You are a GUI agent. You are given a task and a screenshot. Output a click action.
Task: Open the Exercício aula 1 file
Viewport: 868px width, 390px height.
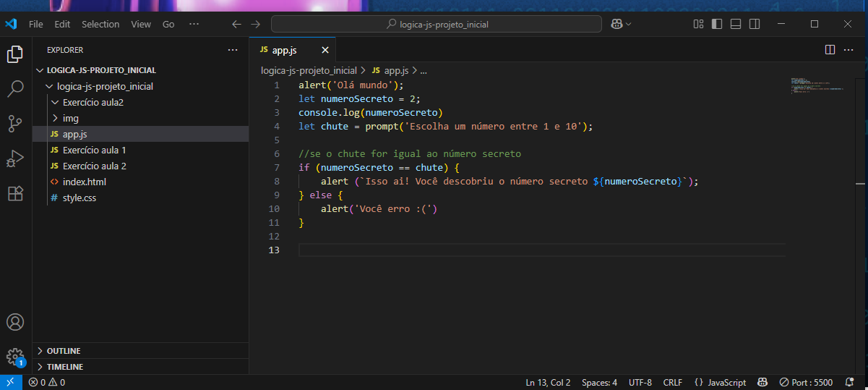[141, 150]
